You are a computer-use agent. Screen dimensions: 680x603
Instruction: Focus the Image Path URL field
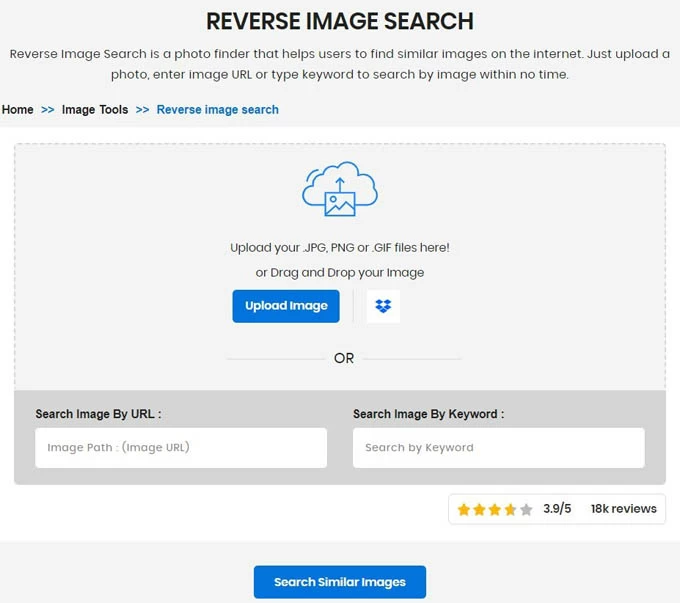click(x=181, y=448)
